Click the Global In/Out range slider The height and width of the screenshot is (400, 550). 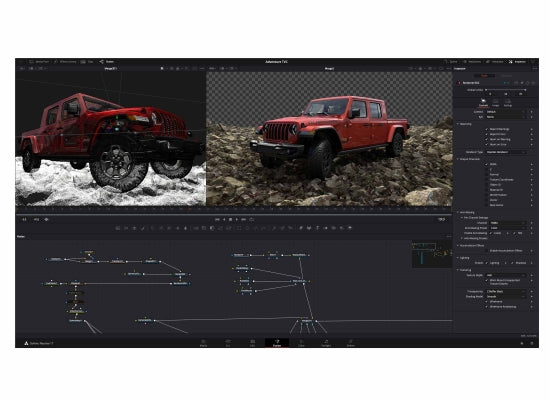coord(505,90)
